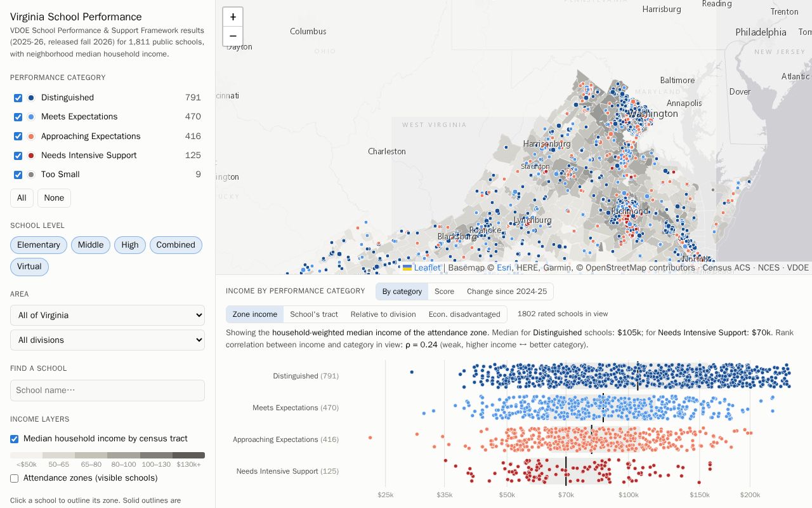Uncheck Meets Expectations checkbox
This screenshot has width=812, height=508.
point(18,117)
